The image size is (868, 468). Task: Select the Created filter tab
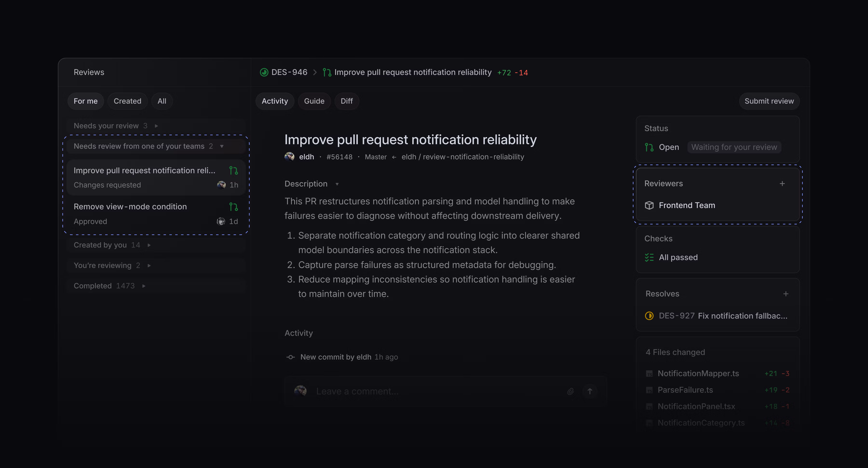coord(127,101)
